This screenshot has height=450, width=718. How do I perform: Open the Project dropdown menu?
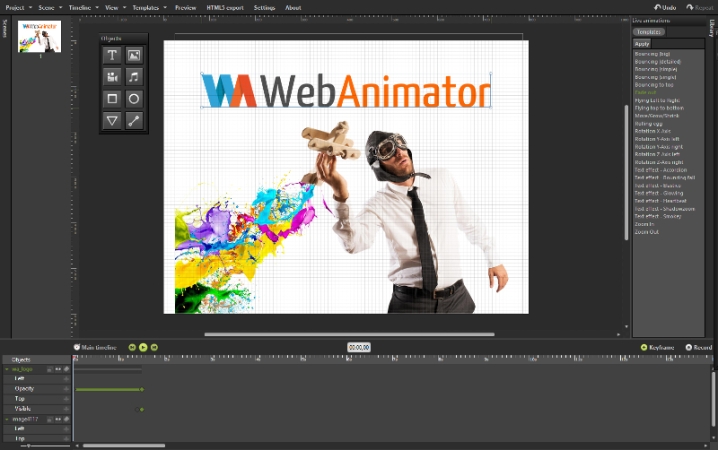17,7
